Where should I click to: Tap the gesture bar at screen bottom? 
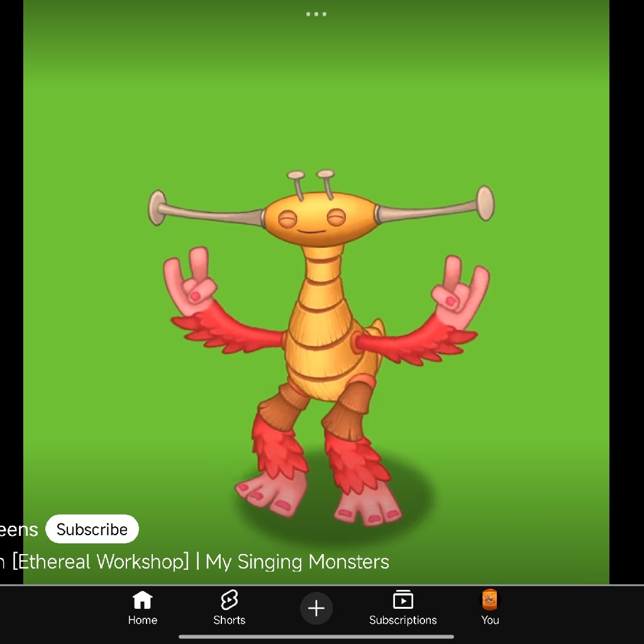click(316, 637)
